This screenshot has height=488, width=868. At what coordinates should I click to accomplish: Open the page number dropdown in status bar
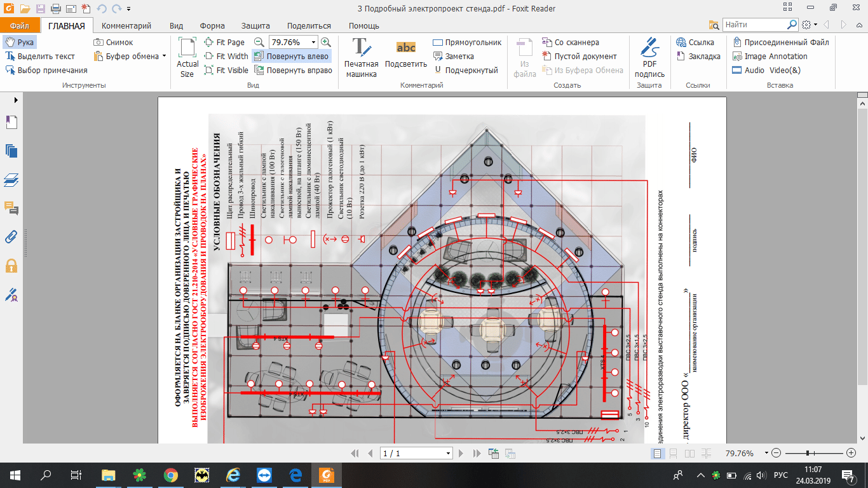click(x=449, y=454)
